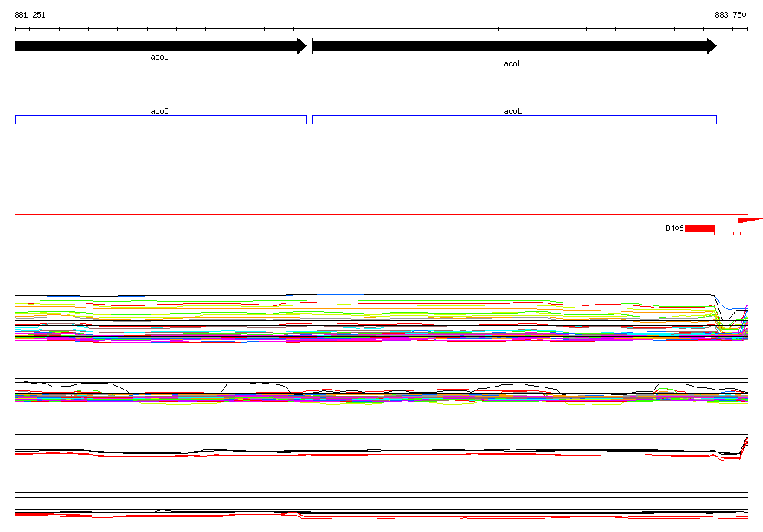
Task: Select the blue acoC outlined box
Action: (161, 120)
